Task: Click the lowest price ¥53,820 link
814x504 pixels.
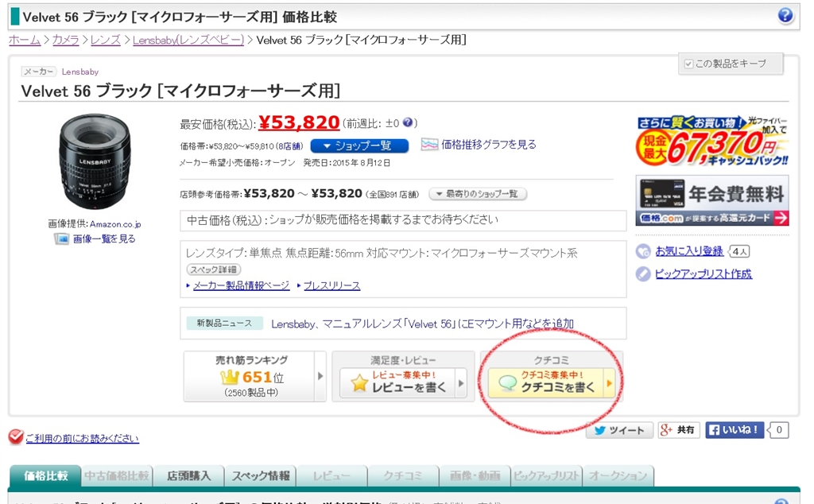Action: [x=299, y=122]
